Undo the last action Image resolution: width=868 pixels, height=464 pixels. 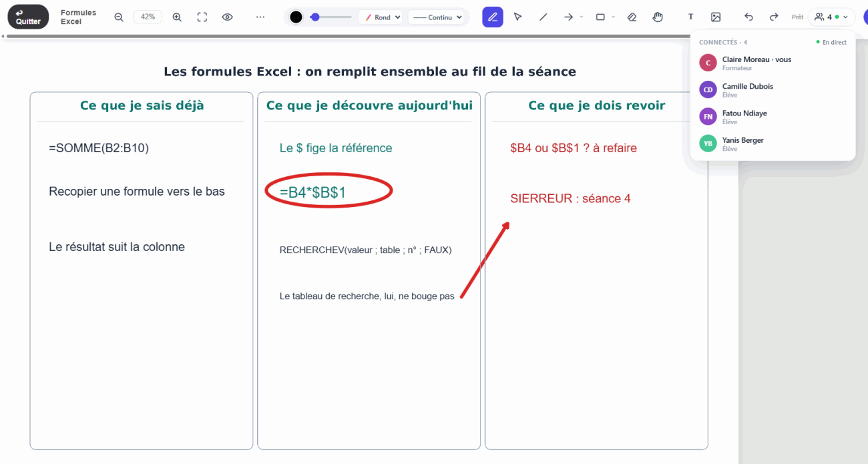pos(749,17)
